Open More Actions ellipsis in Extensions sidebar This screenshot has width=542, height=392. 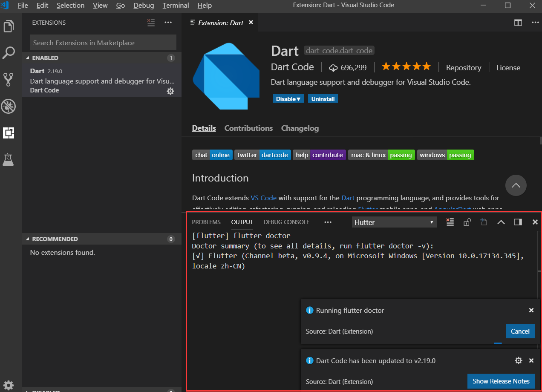pos(168,23)
